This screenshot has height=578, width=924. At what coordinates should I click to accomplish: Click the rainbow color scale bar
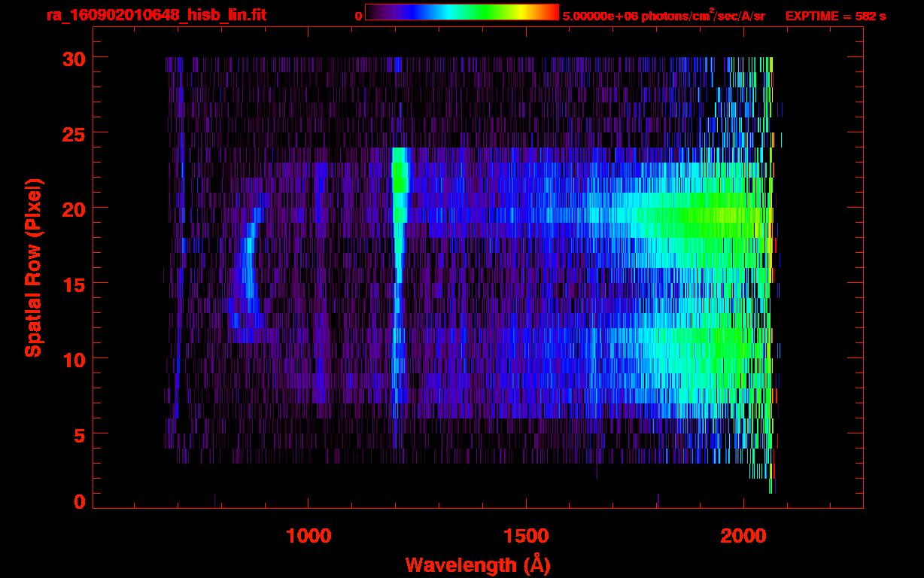point(462,12)
